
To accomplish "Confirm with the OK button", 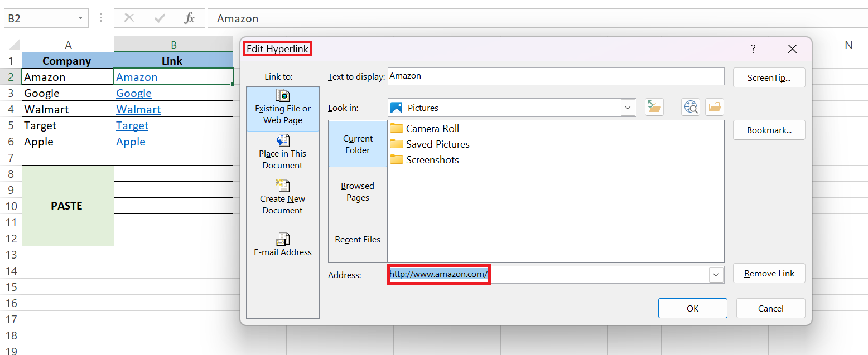I will [692, 308].
